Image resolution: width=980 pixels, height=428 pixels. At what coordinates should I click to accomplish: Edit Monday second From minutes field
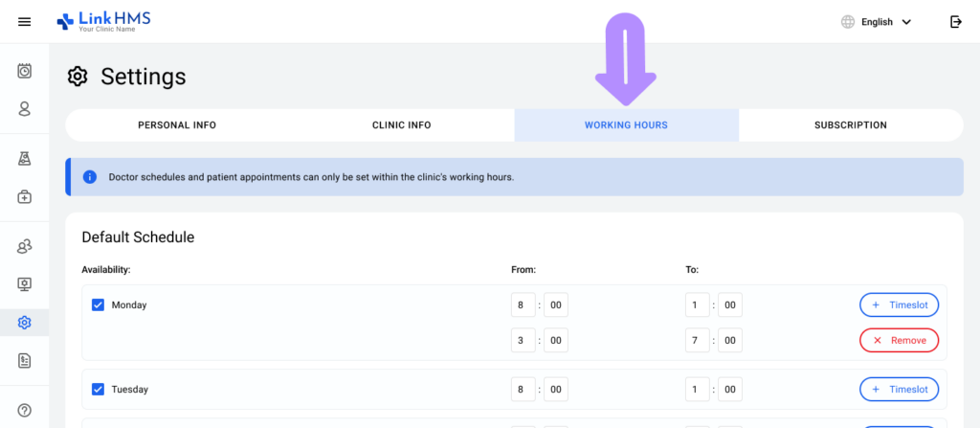(556, 341)
